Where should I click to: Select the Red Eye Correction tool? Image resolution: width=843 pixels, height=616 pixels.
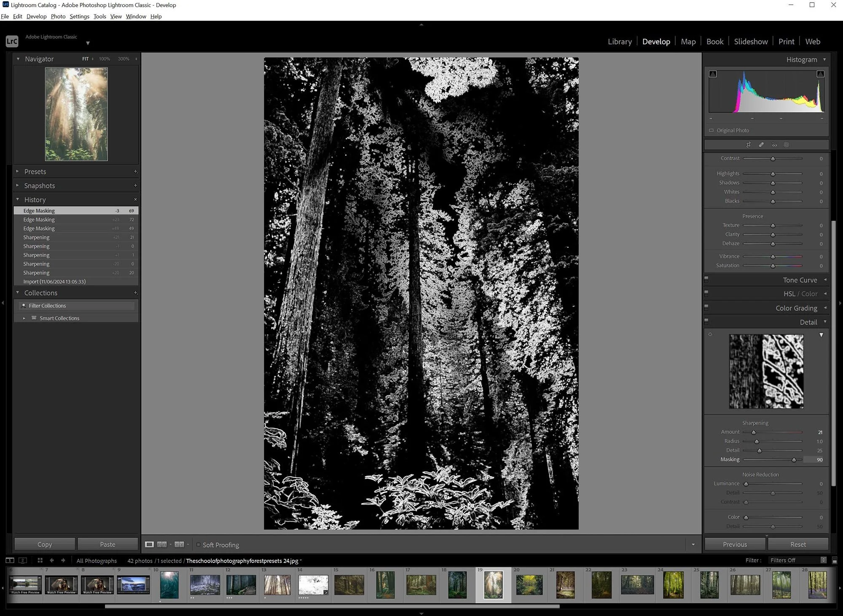(x=774, y=145)
